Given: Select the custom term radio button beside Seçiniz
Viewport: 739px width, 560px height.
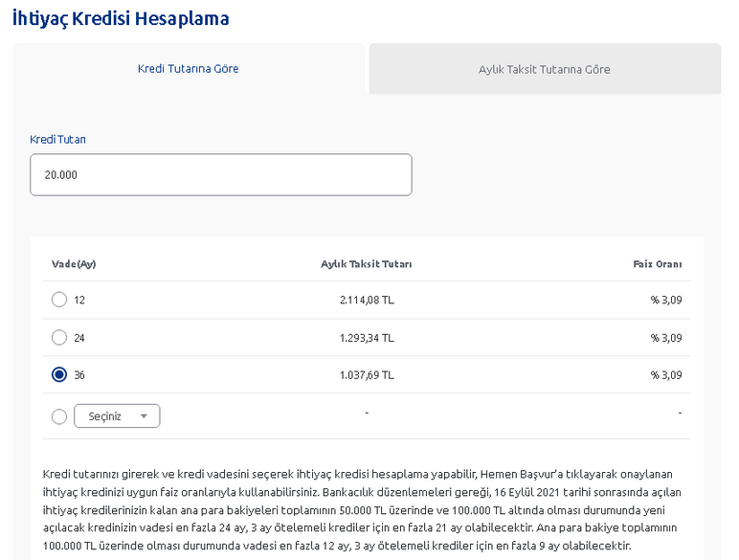Looking at the screenshot, I should (x=59, y=416).
